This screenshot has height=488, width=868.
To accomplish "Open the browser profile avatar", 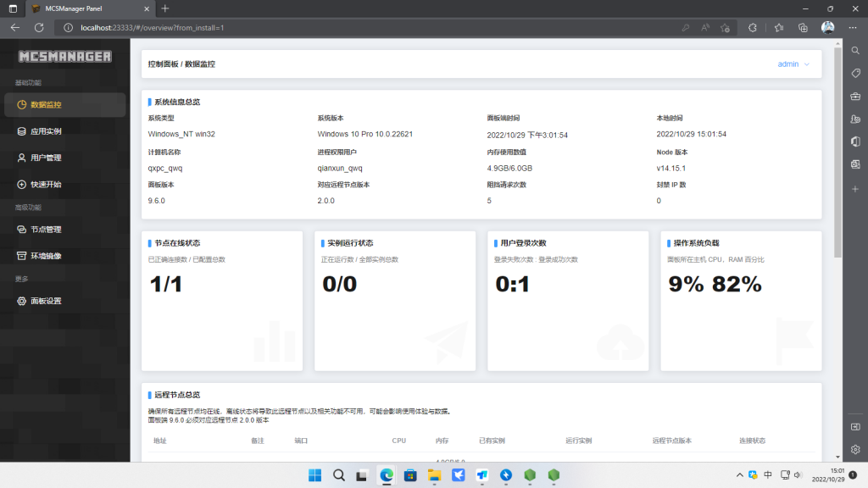I will click(x=827, y=28).
